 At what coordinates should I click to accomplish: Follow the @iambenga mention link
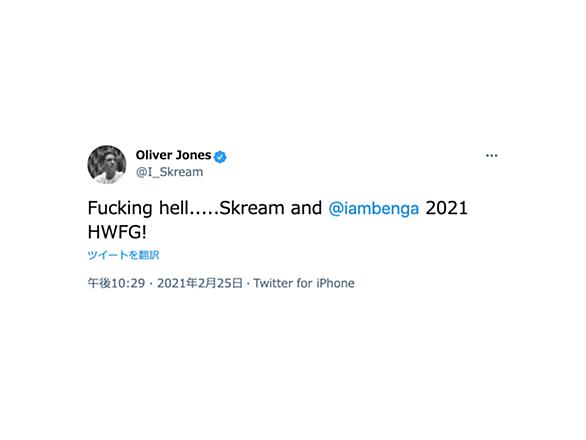coord(374,209)
